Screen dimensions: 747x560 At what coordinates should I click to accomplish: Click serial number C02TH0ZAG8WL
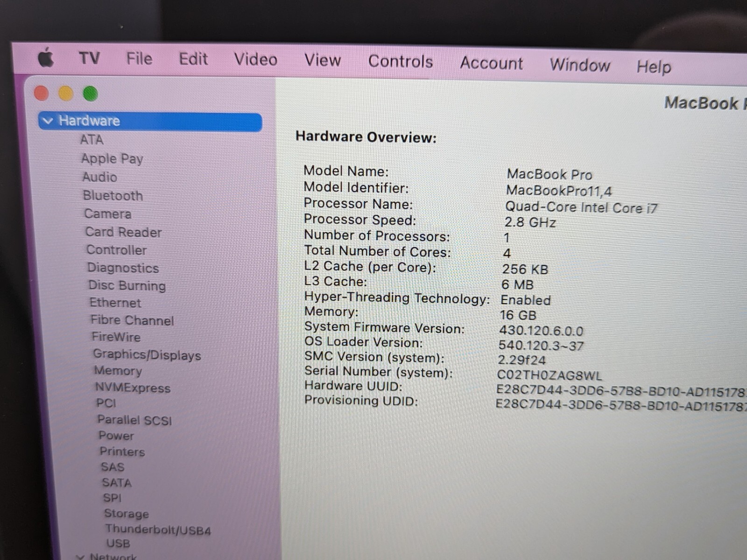550,375
